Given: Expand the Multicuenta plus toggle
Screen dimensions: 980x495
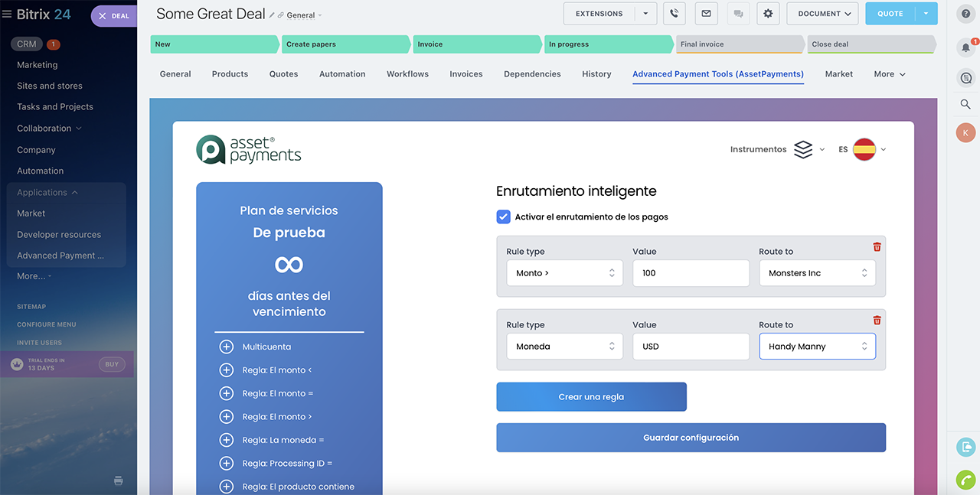Looking at the screenshot, I should click(x=226, y=347).
